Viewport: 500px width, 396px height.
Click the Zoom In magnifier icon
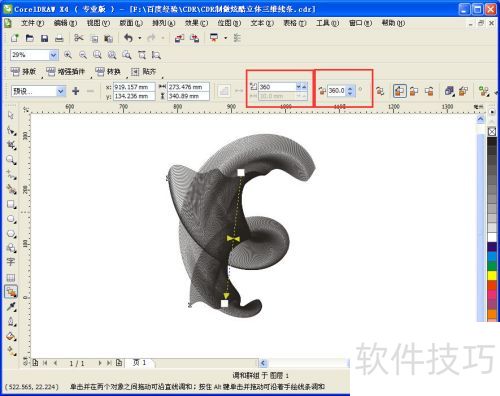68,55
